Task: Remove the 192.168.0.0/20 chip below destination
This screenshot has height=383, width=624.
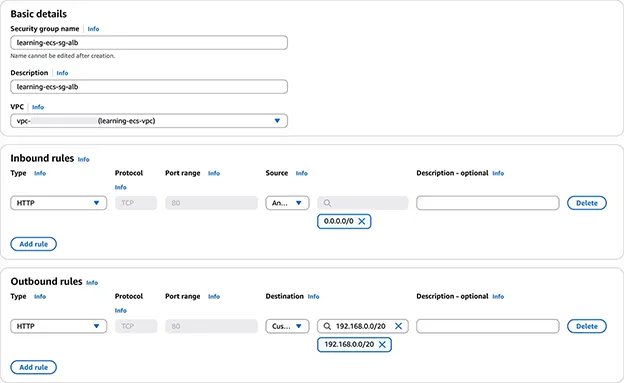Action: point(382,345)
